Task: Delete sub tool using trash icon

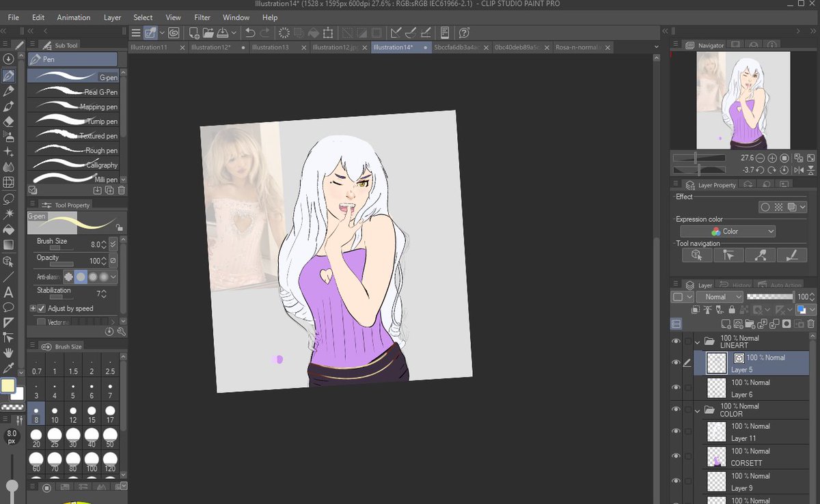Action: (x=122, y=191)
